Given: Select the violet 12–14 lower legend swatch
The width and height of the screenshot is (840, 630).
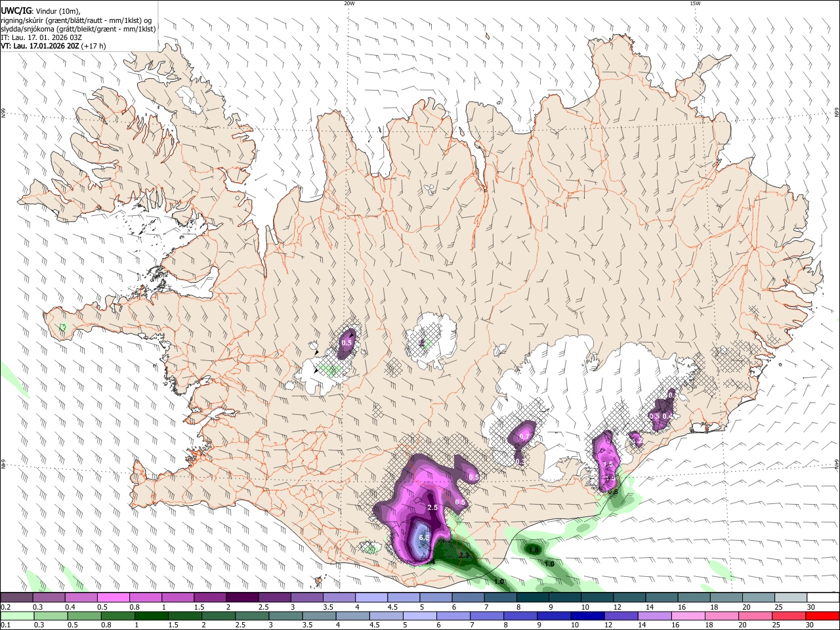Looking at the screenshot, I should pos(621,616).
